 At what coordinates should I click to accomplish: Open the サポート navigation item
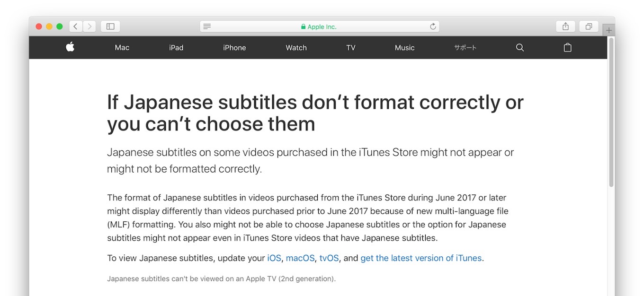pyautogui.click(x=465, y=47)
